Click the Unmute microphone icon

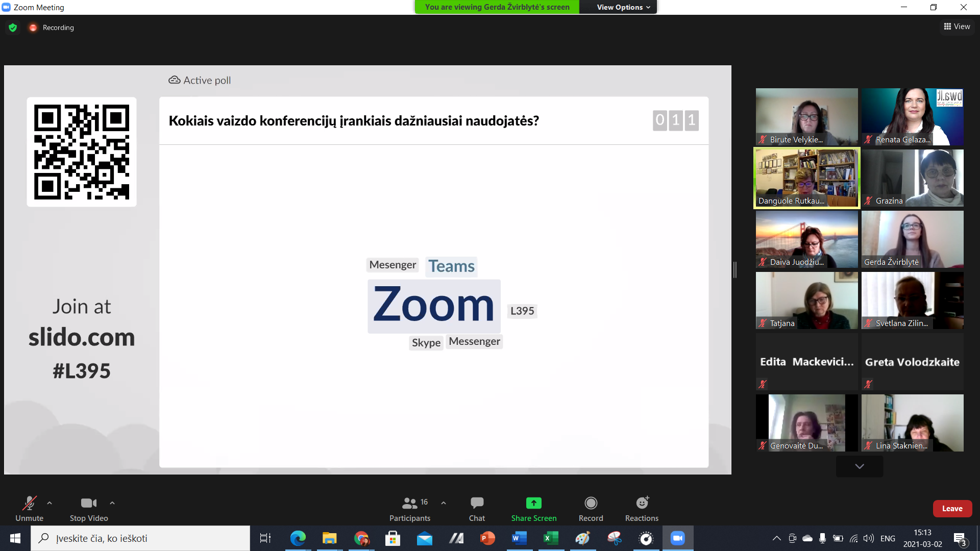click(x=29, y=503)
